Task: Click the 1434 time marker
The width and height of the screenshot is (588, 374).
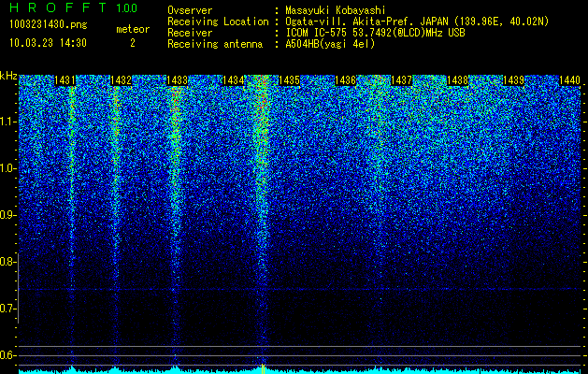Action: tap(234, 80)
